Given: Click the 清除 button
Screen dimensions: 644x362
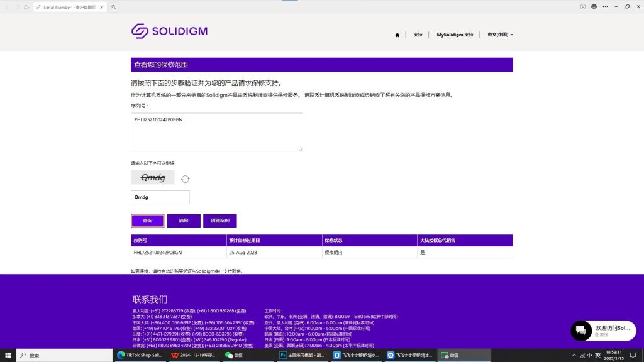Looking at the screenshot, I should pos(184,221).
